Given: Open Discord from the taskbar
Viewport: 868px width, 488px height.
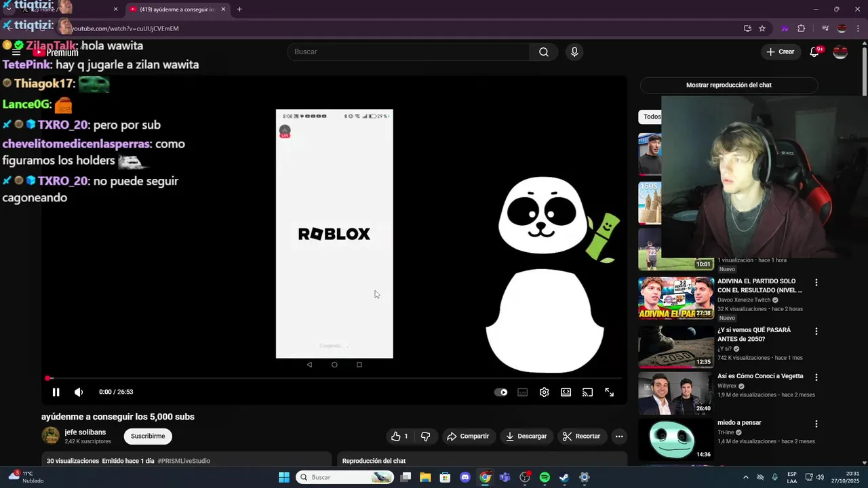Looking at the screenshot, I should (x=465, y=477).
